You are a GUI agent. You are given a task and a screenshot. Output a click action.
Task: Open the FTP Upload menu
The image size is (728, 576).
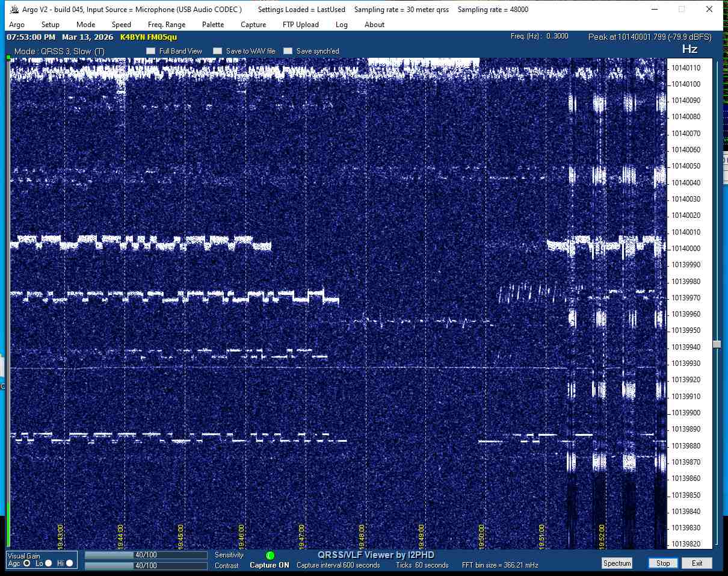(x=300, y=25)
